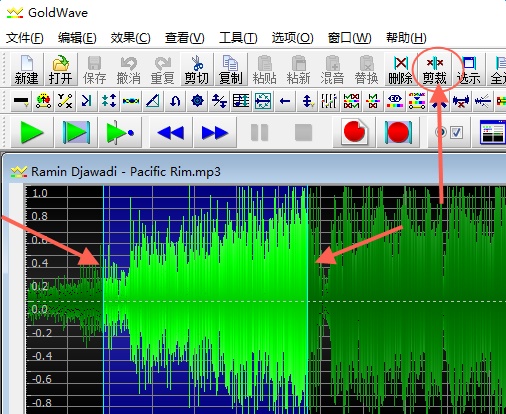Click the 粘贴 (Paste) toolbar icon
506x414 pixels.
(265, 69)
